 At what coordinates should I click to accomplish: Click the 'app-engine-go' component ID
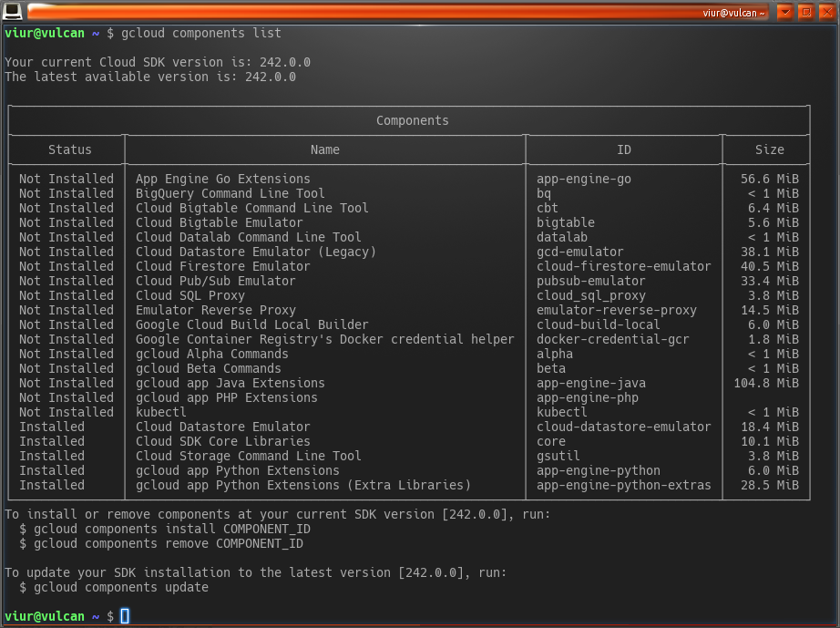(x=584, y=179)
